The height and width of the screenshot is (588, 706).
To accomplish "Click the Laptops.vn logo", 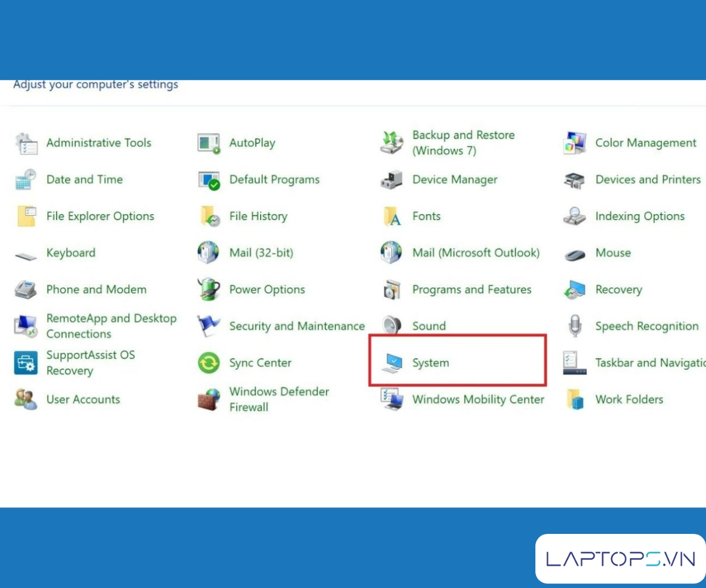I will pyautogui.click(x=621, y=559).
